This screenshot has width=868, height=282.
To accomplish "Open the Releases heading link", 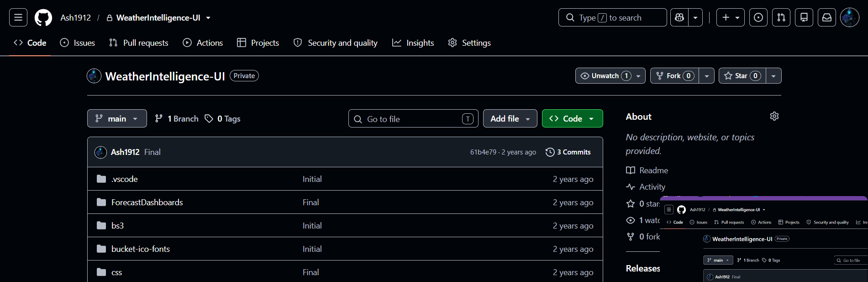I will tap(643, 268).
